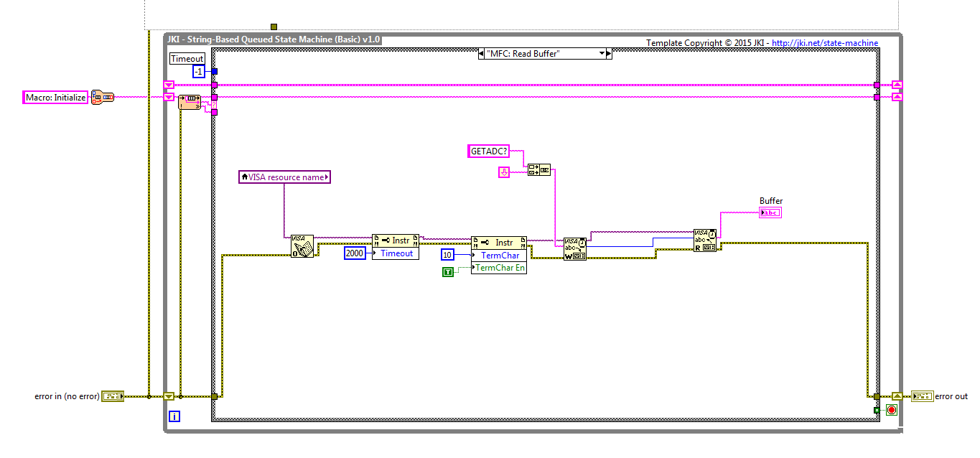This screenshot has height=458, width=980.
Task: Select the VISA Write function node
Action: 575,248
